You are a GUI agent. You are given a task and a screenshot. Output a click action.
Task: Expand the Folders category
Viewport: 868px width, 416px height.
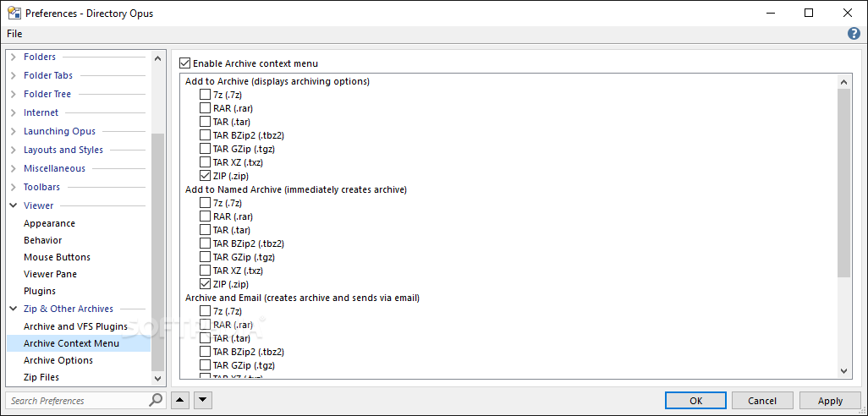point(14,57)
